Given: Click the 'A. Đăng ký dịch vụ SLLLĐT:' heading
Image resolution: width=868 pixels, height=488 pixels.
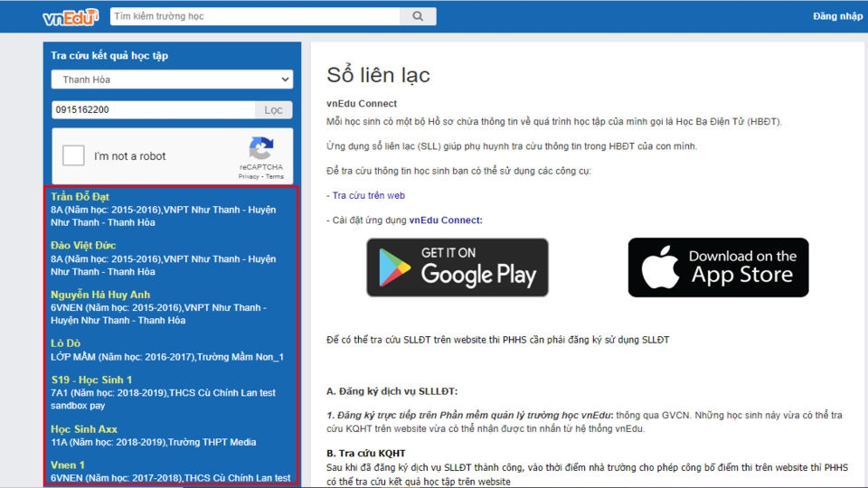Looking at the screenshot, I should (392, 391).
